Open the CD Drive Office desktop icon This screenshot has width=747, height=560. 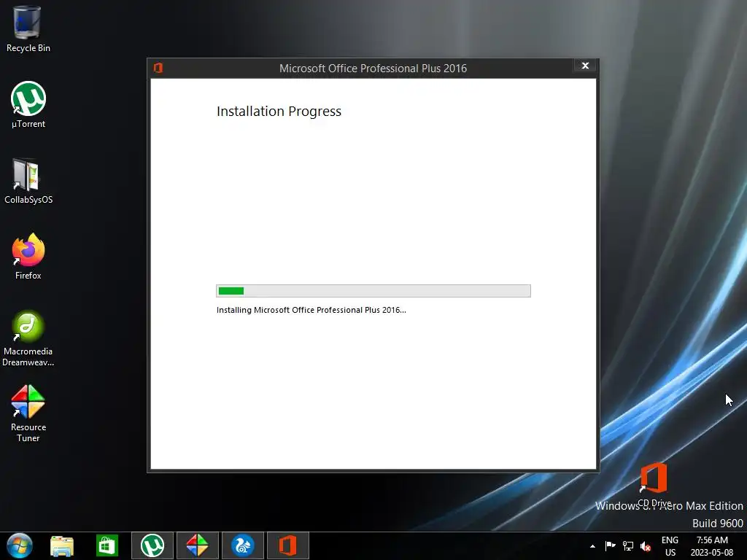coord(654,484)
